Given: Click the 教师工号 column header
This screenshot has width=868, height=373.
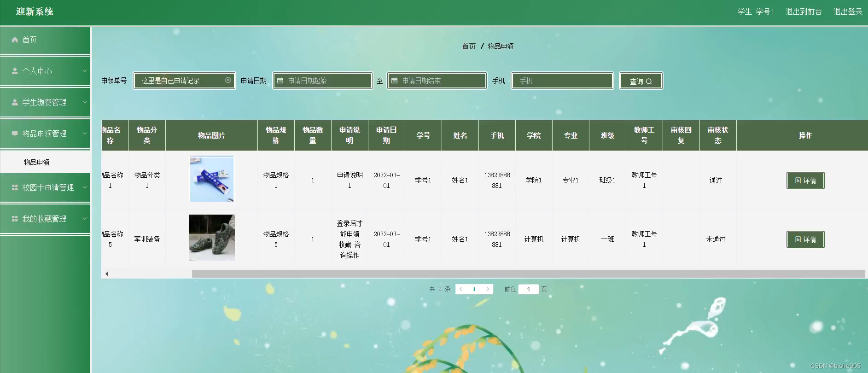Looking at the screenshot, I should tap(644, 135).
